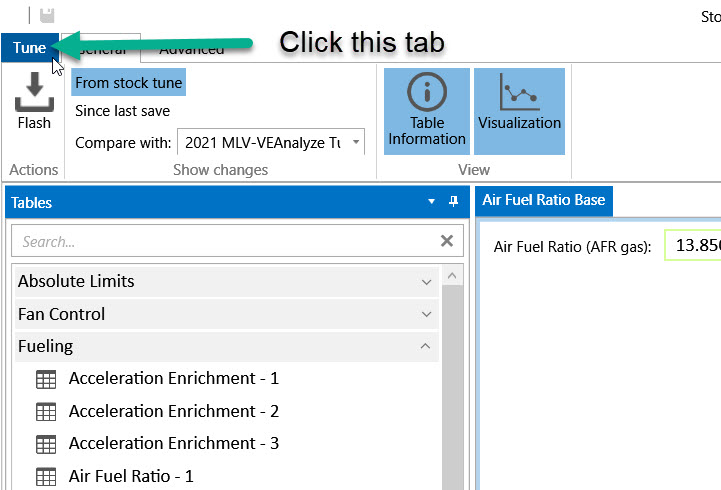Pin the Tables panel
The height and width of the screenshot is (490, 721).
pyautogui.click(x=453, y=202)
